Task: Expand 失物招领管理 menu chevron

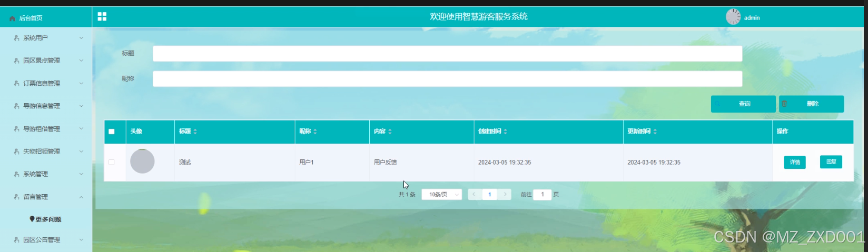Action: pos(81,151)
